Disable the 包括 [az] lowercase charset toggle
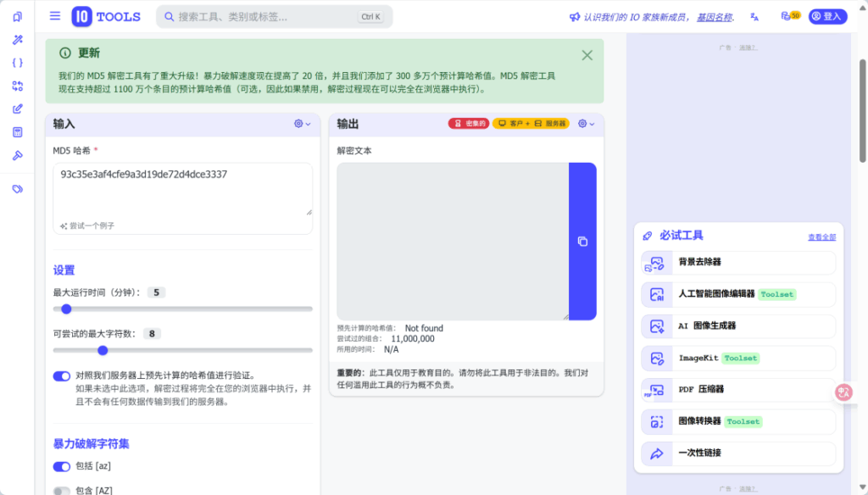This screenshot has width=868, height=495. 61,466
